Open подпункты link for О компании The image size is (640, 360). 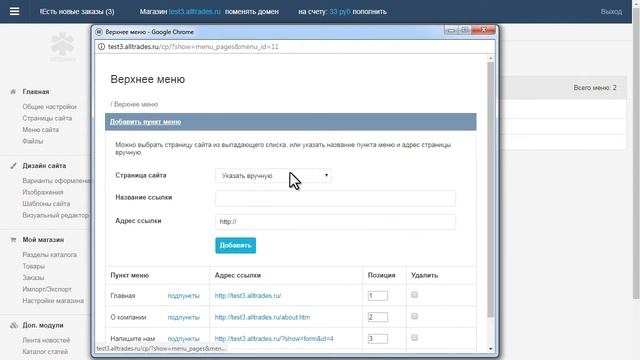coord(184,317)
